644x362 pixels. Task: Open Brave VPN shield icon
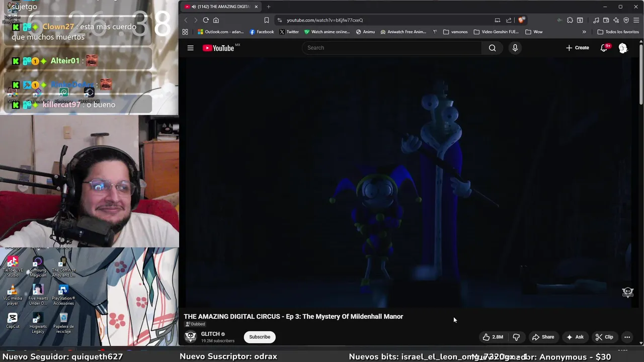click(626, 20)
